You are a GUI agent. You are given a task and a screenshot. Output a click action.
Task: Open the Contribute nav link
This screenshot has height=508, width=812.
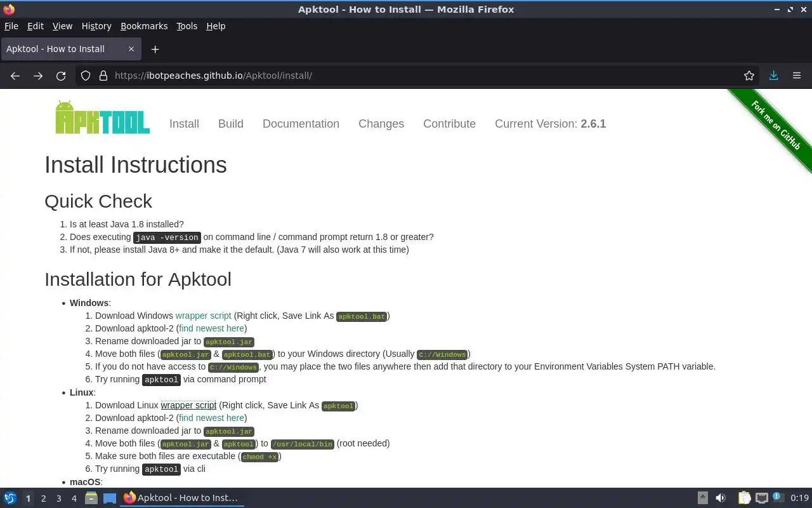tap(449, 124)
